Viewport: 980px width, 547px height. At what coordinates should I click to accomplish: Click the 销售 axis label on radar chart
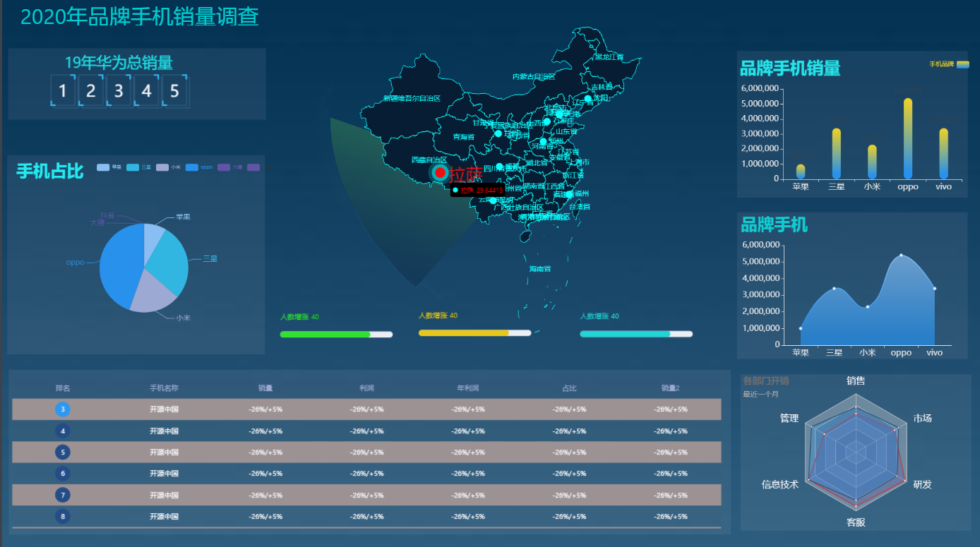pyautogui.click(x=856, y=380)
